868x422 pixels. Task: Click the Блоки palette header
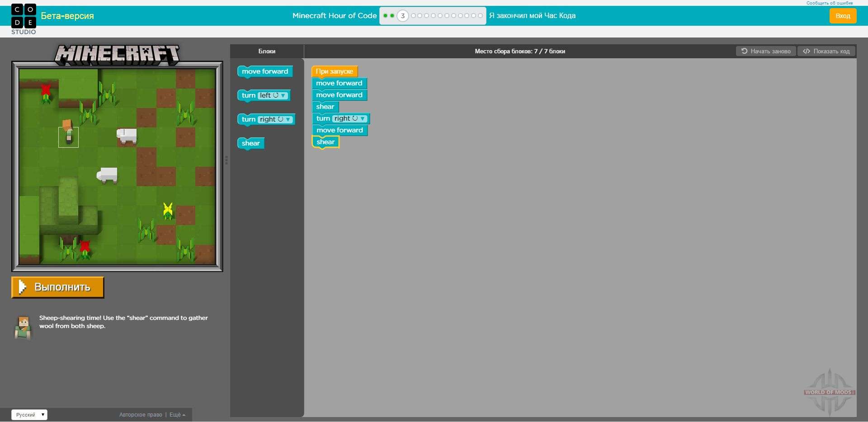point(267,51)
